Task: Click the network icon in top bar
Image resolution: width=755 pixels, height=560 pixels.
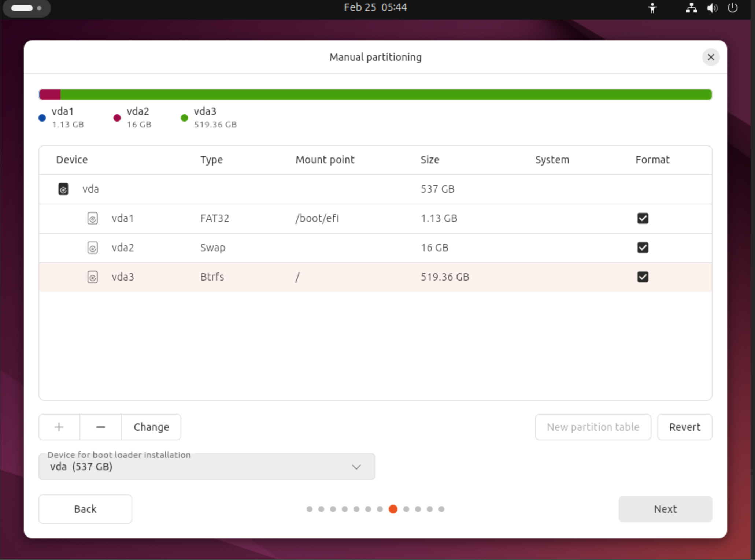Action: (691, 8)
